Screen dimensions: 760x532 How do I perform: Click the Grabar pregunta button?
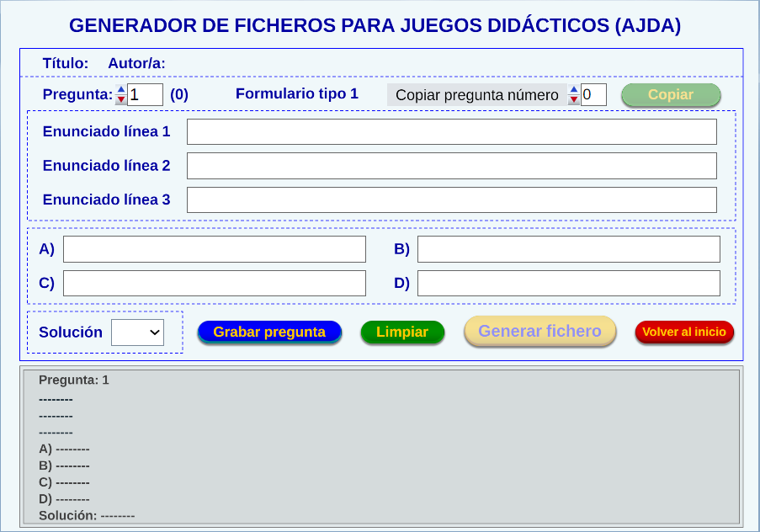pyautogui.click(x=269, y=332)
